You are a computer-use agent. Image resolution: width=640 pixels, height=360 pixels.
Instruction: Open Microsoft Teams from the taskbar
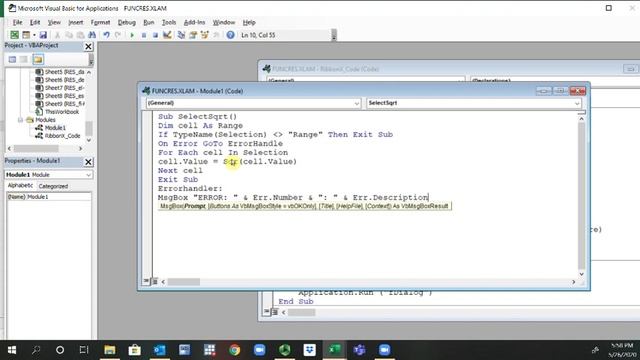click(x=360, y=350)
